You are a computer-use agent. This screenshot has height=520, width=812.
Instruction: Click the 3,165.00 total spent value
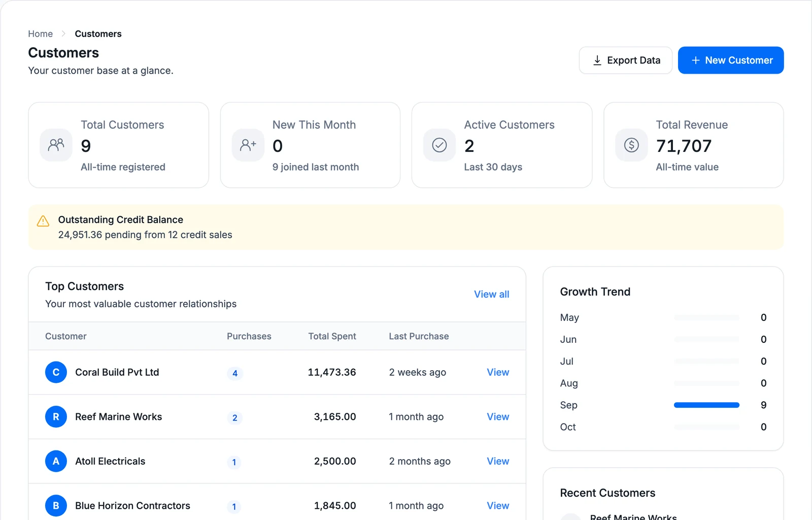335,417
